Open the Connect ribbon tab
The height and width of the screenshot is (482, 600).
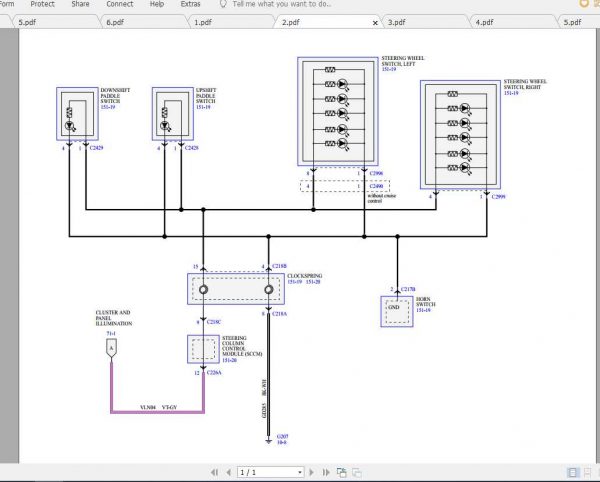point(119,4)
